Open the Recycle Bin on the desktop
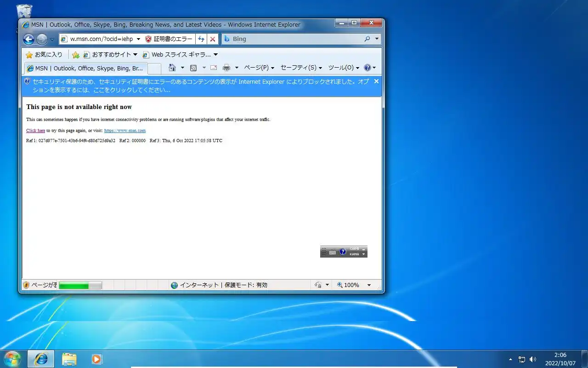The width and height of the screenshot is (588, 368). 24,12
